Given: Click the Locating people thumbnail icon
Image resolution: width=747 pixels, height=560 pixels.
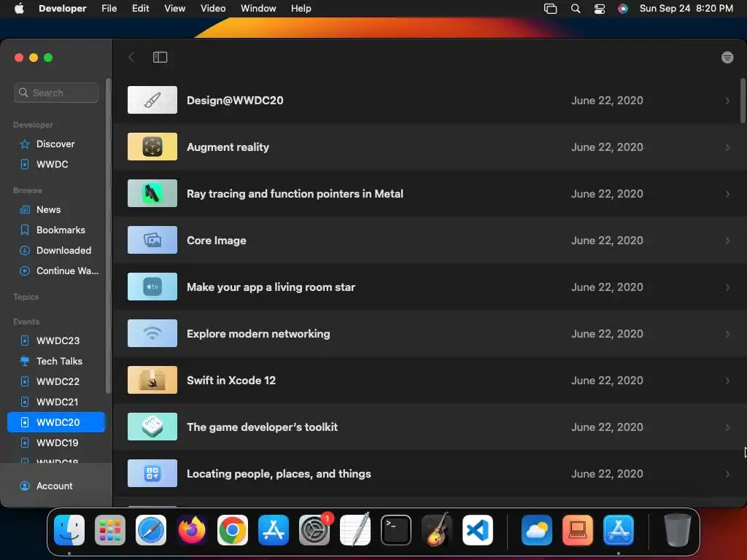Looking at the screenshot, I should point(152,473).
